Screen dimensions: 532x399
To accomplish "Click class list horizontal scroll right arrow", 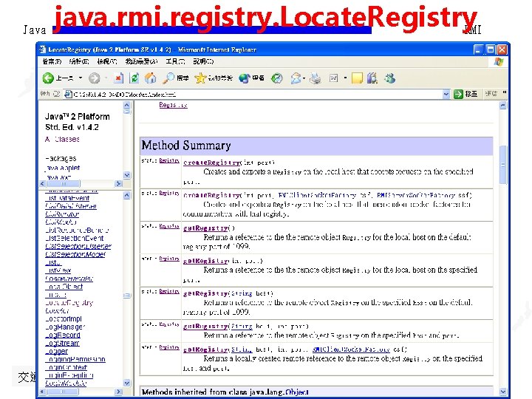I will click(118, 392).
